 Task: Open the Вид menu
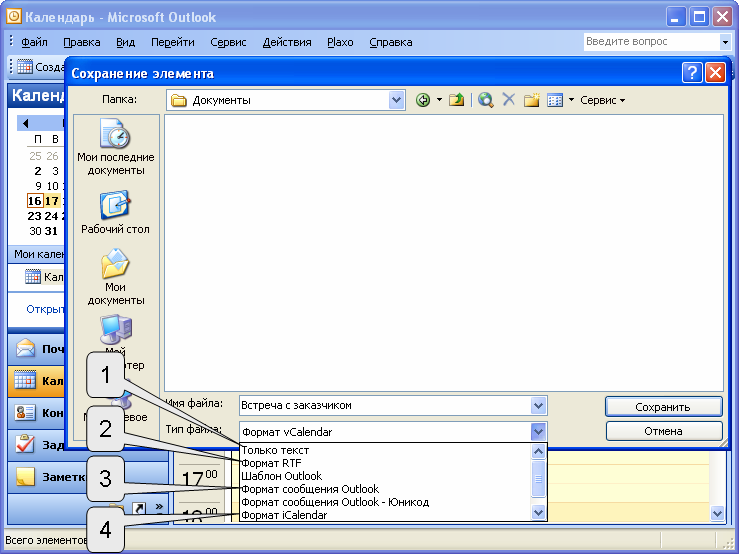[125, 42]
